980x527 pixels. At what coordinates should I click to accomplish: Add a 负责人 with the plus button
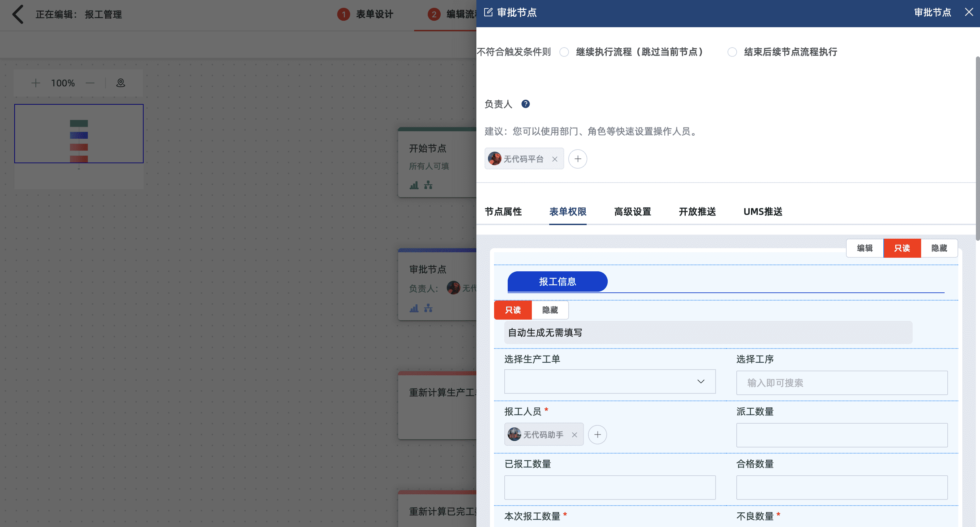[577, 159]
